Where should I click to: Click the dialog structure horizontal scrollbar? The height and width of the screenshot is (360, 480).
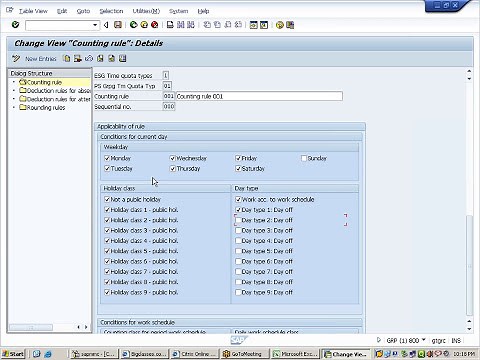tap(31, 327)
